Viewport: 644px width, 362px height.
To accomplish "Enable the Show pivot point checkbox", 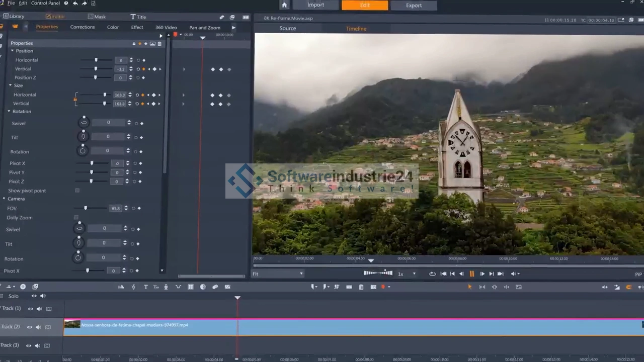I will tap(77, 191).
